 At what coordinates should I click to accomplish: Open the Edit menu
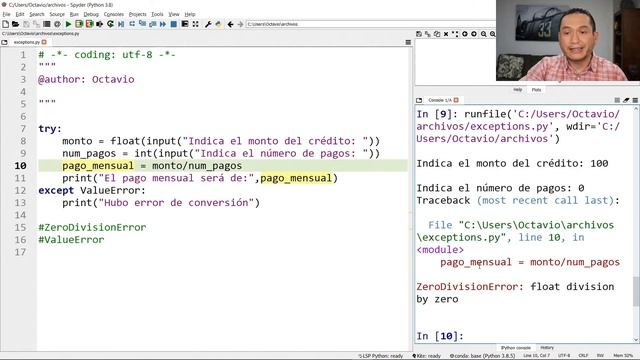point(20,14)
